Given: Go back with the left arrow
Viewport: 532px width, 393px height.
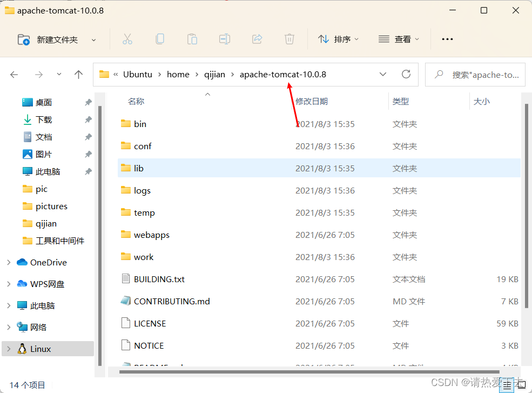Looking at the screenshot, I should [x=14, y=75].
